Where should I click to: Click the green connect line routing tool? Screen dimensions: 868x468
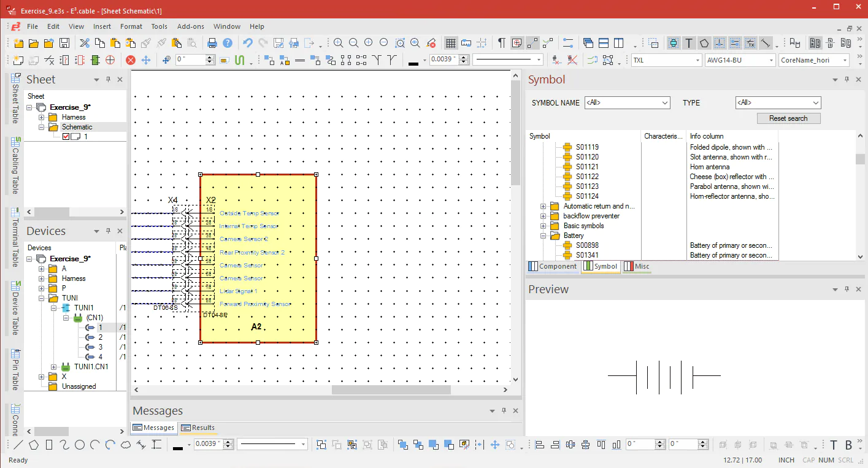tap(240, 60)
